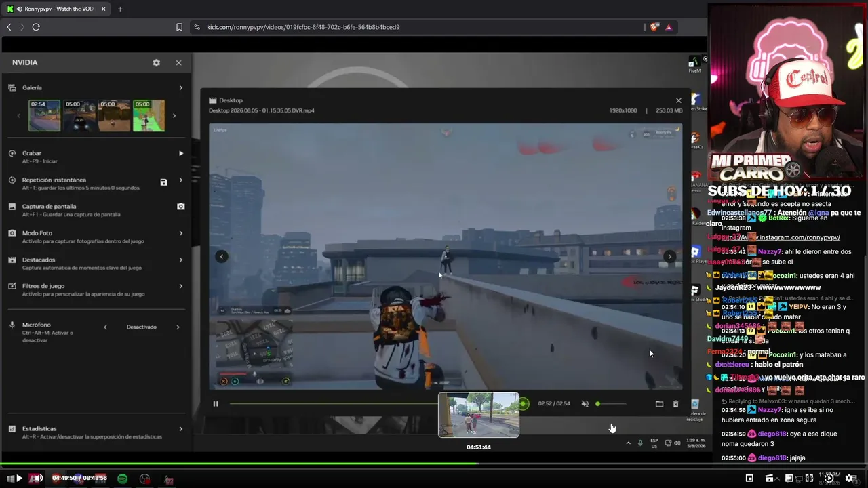
Task: Go back in the browser
Action: point(9,27)
